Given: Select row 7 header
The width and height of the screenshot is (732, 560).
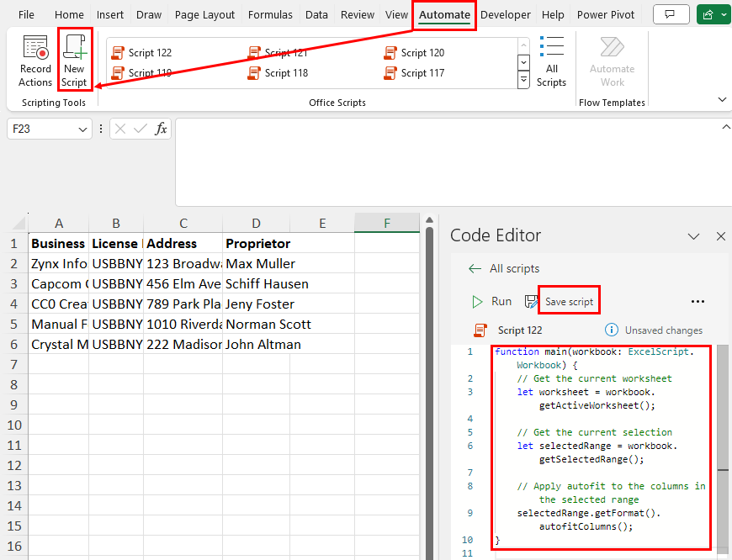Looking at the screenshot, I should tap(14, 364).
